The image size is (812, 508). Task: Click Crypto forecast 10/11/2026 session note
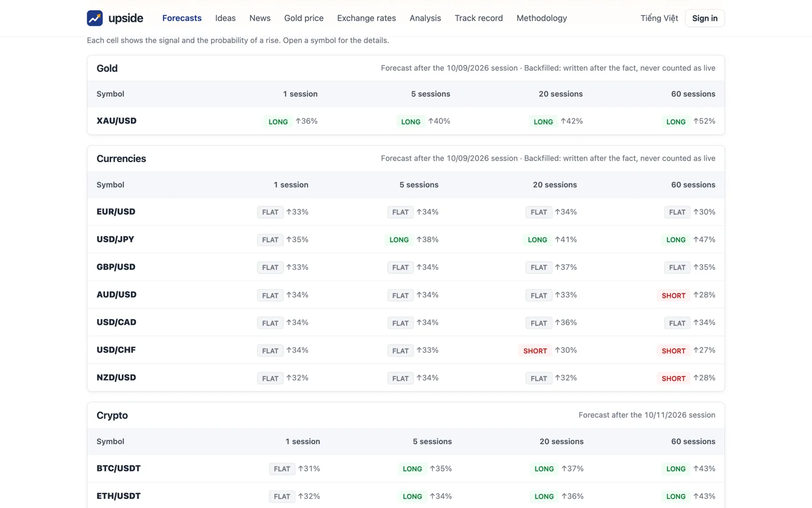[647, 415]
